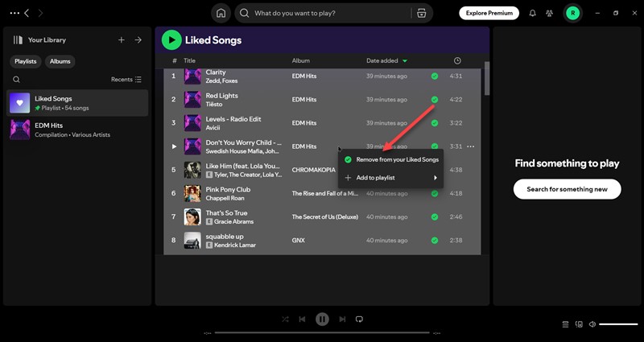The width and height of the screenshot is (644, 342).
Task: Play Liked Songs with green play button
Action: (171, 39)
